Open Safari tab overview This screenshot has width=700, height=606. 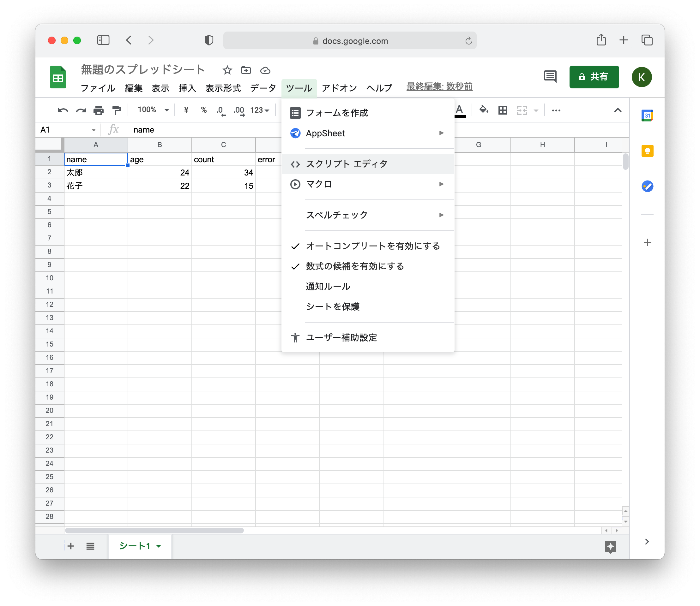(647, 40)
